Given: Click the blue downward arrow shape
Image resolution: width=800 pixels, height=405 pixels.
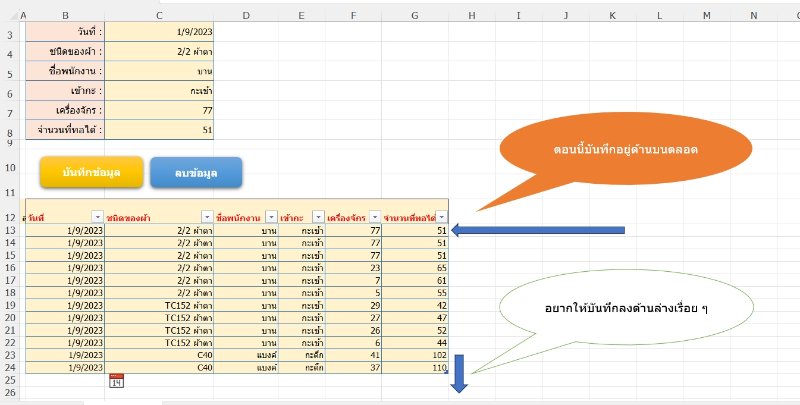Looking at the screenshot, I should [x=459, y=373].
